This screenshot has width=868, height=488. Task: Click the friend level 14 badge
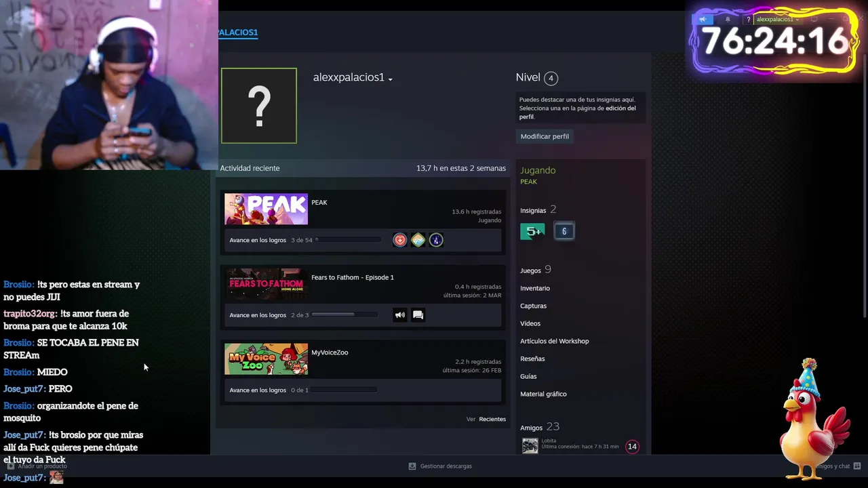coord(632,446)
